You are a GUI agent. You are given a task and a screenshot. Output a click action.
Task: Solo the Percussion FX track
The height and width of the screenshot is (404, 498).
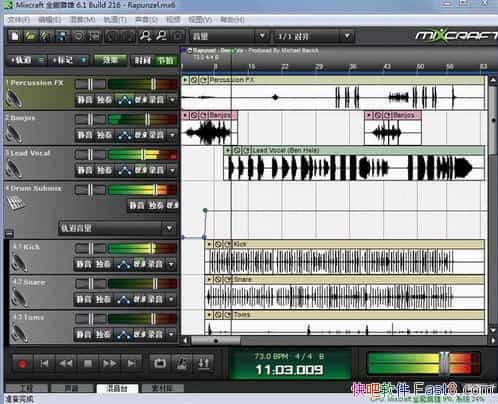[104, 100]
